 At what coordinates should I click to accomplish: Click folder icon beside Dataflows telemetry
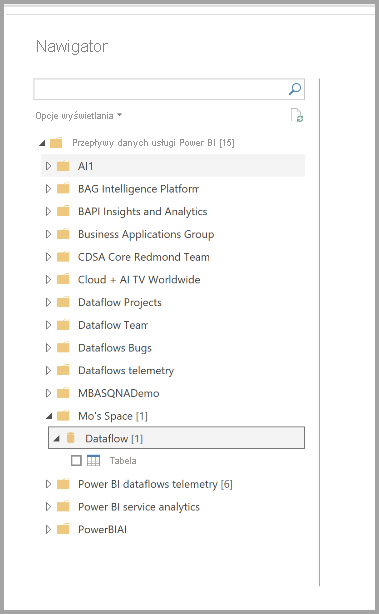[63, 370]
